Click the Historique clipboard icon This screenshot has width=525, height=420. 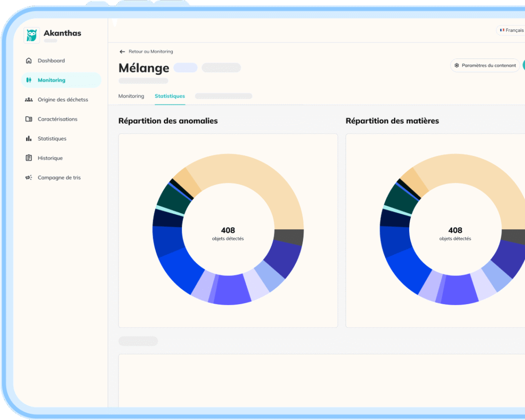(29, 158)
